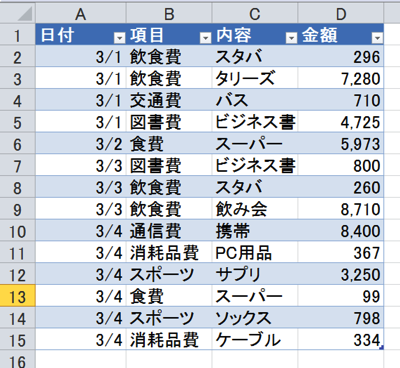Select the cell containing 飲み会
This screenshot has width=400, height=368.
(255, 209)
